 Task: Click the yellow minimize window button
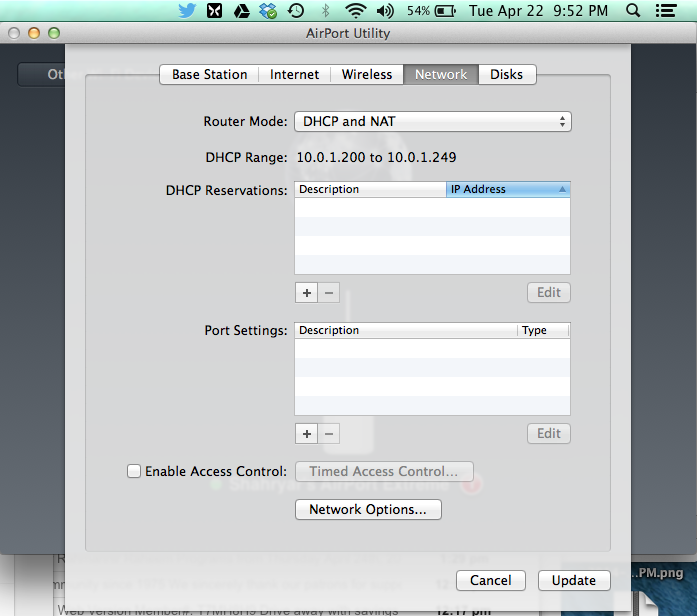pyautogui.click(x=34, y=33)
